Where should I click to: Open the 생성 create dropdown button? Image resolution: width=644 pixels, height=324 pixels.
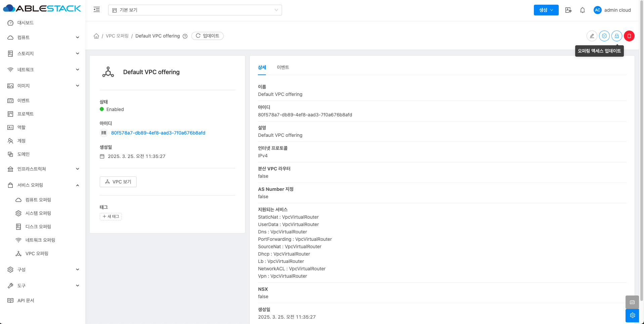[x=546, y=10]
